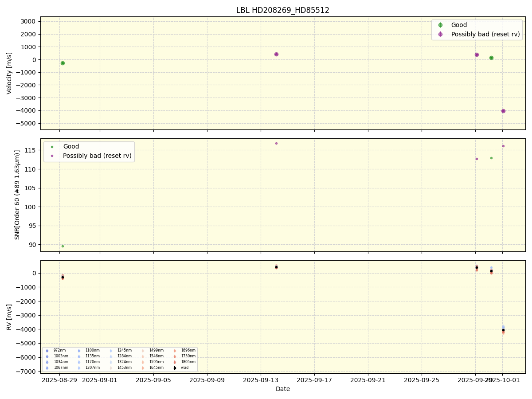Click the green Good marker in SNR legend
532x399 pixels.
(x=52, y=147)
